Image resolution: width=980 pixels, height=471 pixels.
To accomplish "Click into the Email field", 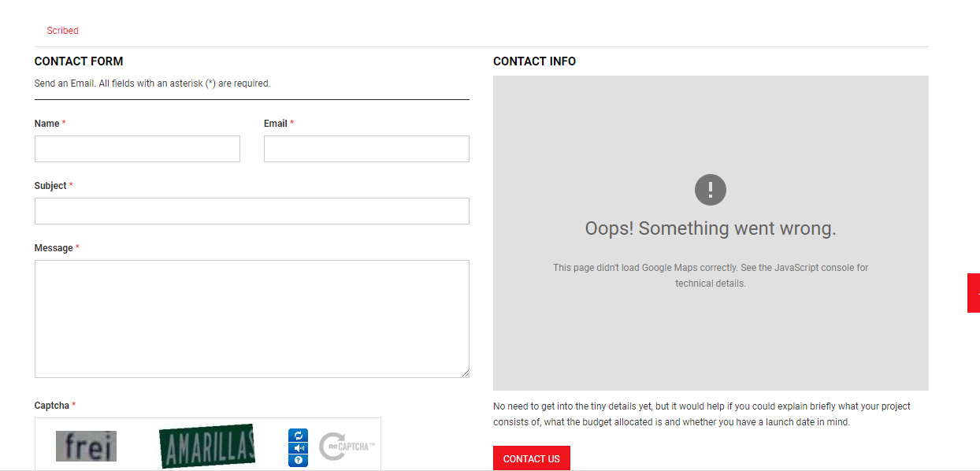I will (x=366, y=149).
